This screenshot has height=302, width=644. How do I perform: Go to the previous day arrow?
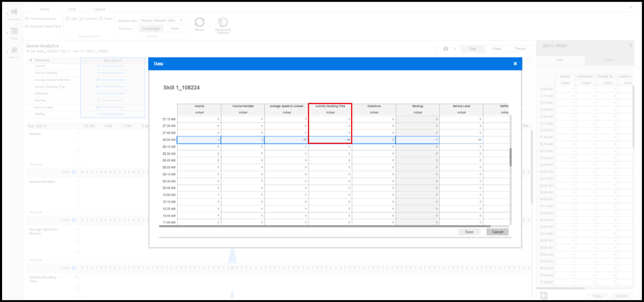coord(437,49)
